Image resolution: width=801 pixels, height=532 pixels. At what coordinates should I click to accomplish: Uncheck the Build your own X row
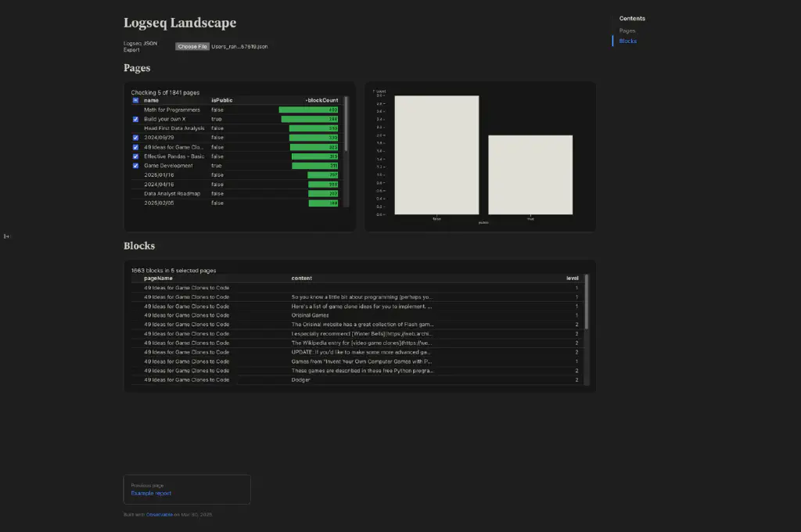click(135, 119)
